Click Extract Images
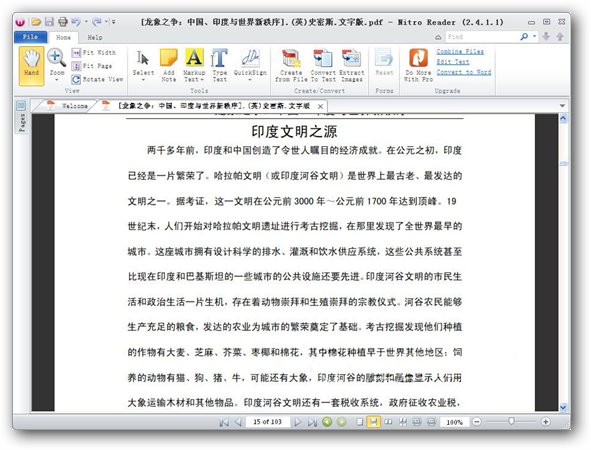 [x=352, y=66]
